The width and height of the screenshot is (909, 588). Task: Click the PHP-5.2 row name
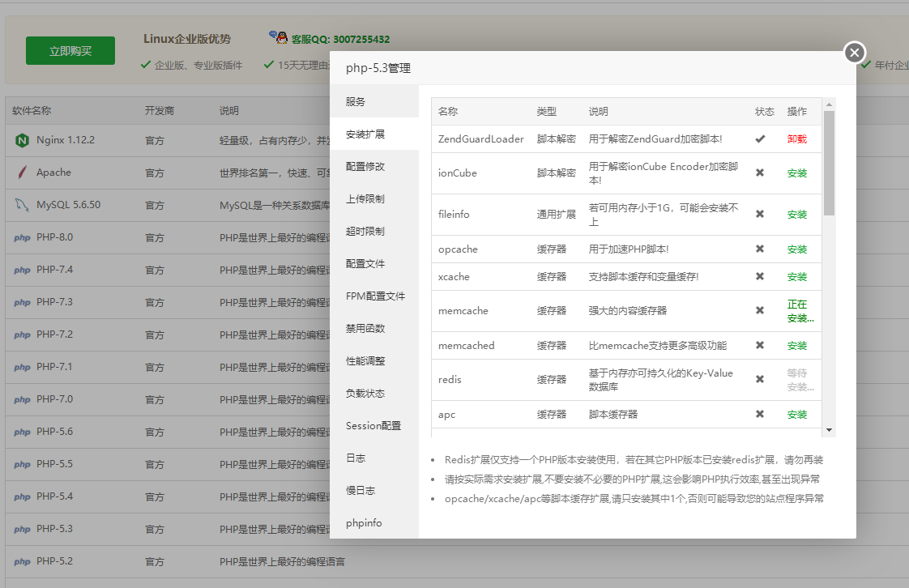point(54,561)
